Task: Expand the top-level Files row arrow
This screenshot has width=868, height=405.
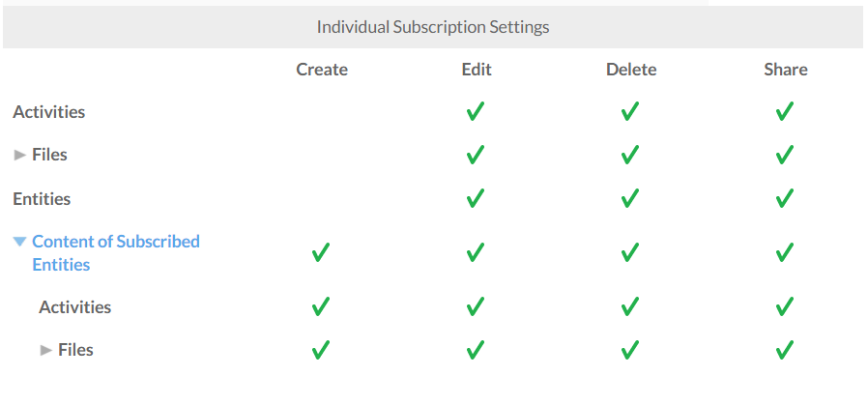Action: (20, 155)
